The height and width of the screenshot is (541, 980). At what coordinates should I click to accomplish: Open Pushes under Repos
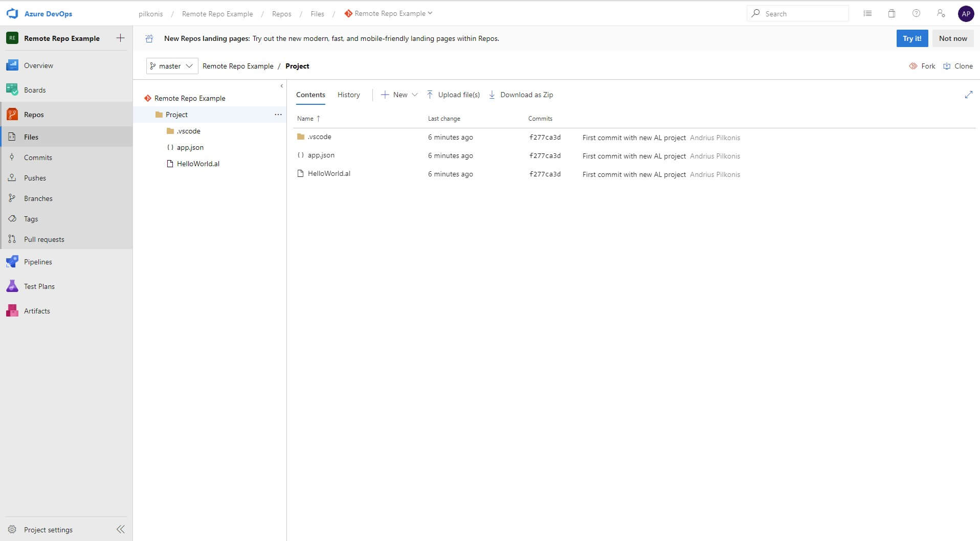[x=66, y=178]
